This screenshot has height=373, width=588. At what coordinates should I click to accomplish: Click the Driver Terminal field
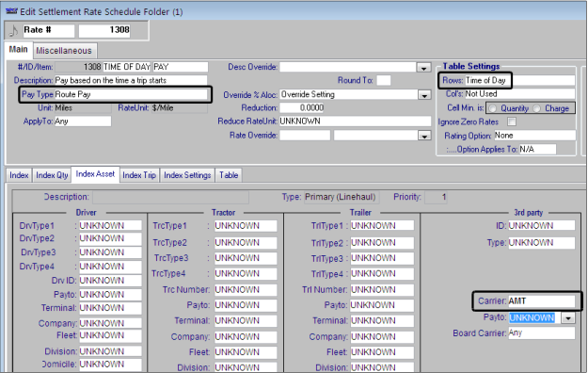coord(110,308)
